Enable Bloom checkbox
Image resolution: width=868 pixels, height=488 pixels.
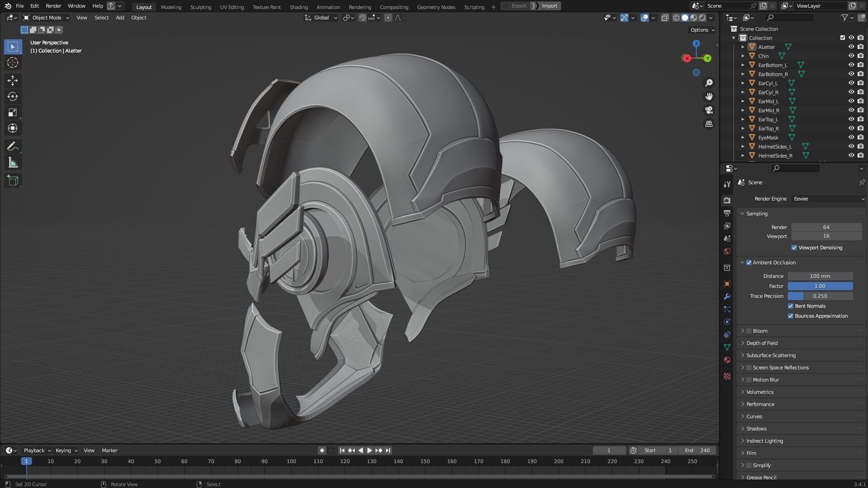point(749,331)
